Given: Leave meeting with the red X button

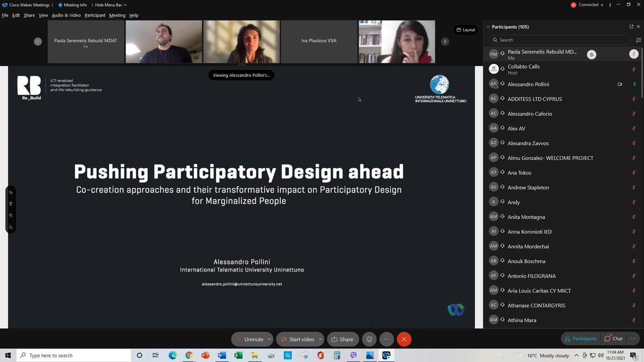Looking at the screenshot, I should tap(404, 339).
